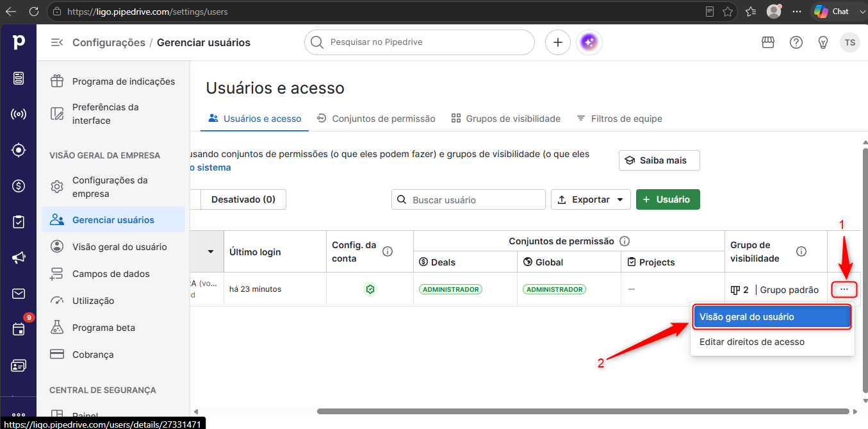Collapse the settings menu with hamburger icon
The width and height of the screenshot is (868, 429).
click(x=57, y=42)
